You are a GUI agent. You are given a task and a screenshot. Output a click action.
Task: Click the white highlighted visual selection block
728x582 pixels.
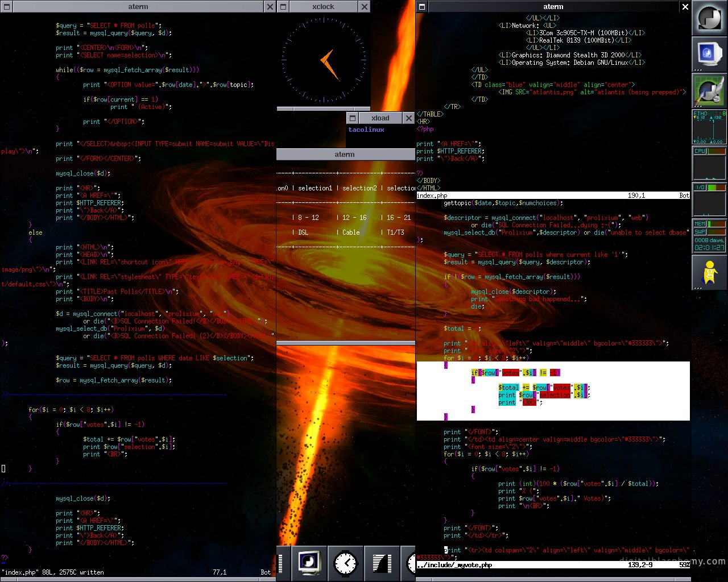click(x=553, y=391)
